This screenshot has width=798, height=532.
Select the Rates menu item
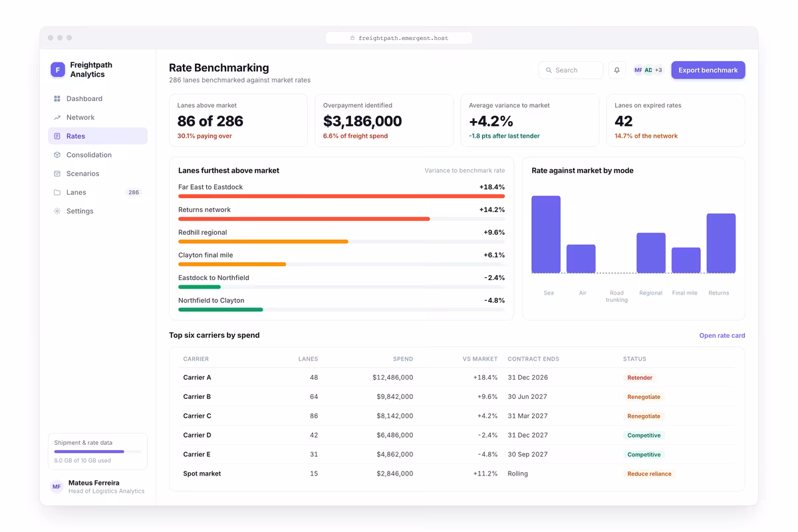click(x=98, y=136)
